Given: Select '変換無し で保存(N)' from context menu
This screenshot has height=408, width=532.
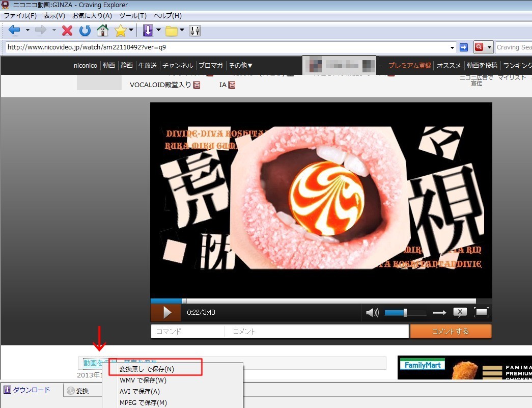Looking at the screenshot, I should [x=147, y=369].
